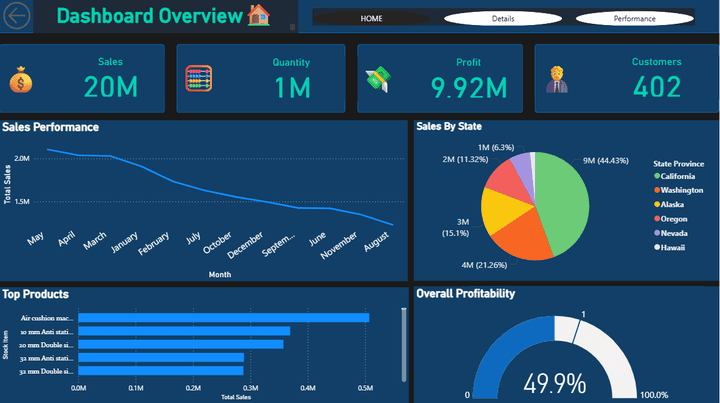The height and width of the screenshot is (403, 720).
Task: Click the August axis label
Action: pyautogui.click(x=377, y=241)
